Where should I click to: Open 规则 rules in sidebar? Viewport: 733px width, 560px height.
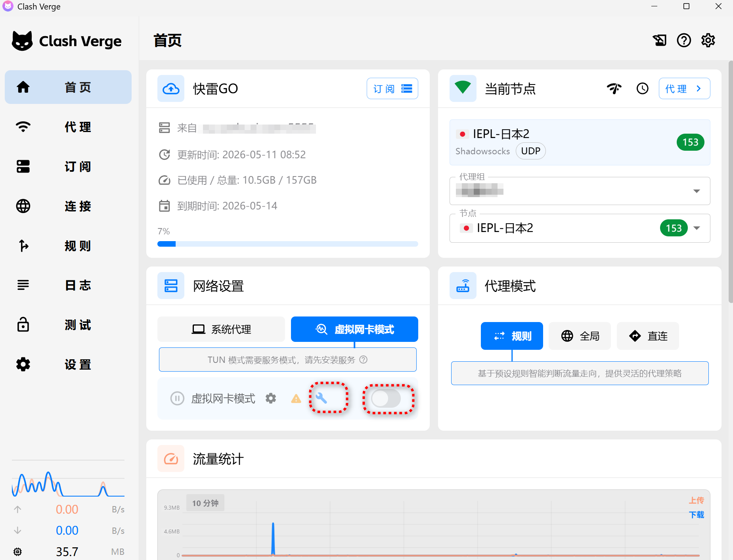coord(68,246)
